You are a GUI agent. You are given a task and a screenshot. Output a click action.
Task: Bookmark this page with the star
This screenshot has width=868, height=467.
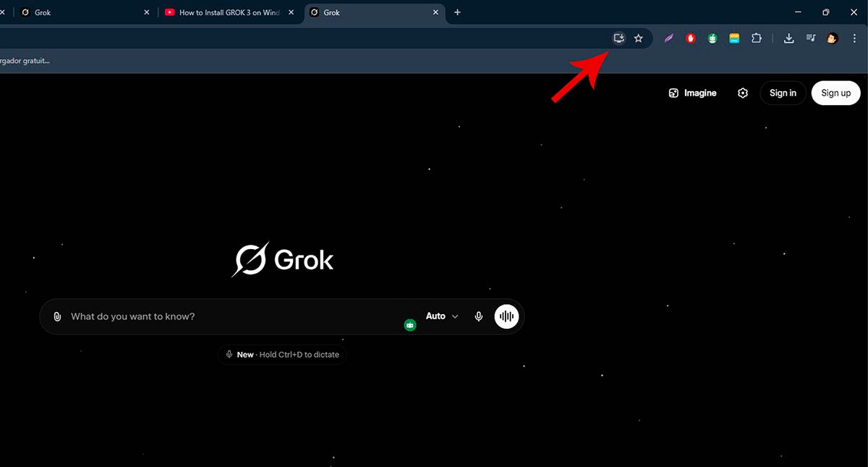tap(639, 38)
